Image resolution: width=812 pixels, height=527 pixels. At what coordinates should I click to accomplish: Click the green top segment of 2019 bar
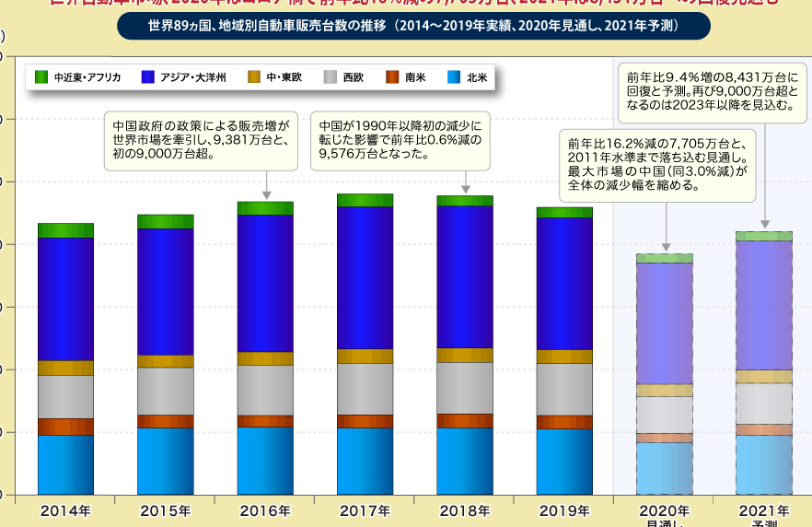point(564,213)
